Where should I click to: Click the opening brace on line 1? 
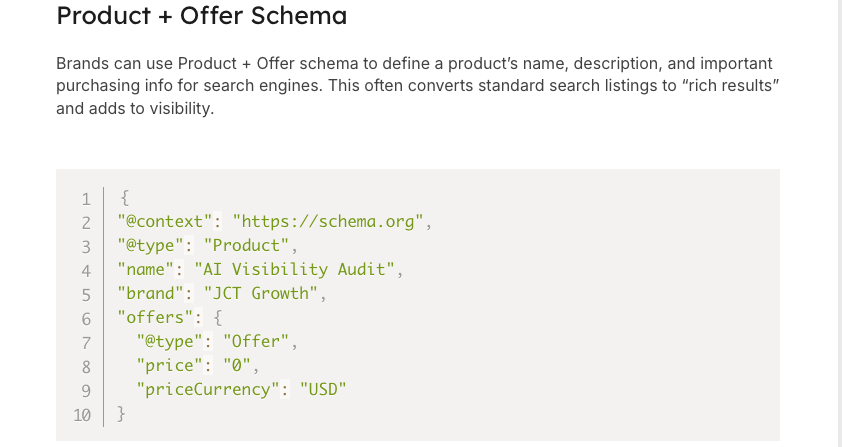(x=123, y=197)
